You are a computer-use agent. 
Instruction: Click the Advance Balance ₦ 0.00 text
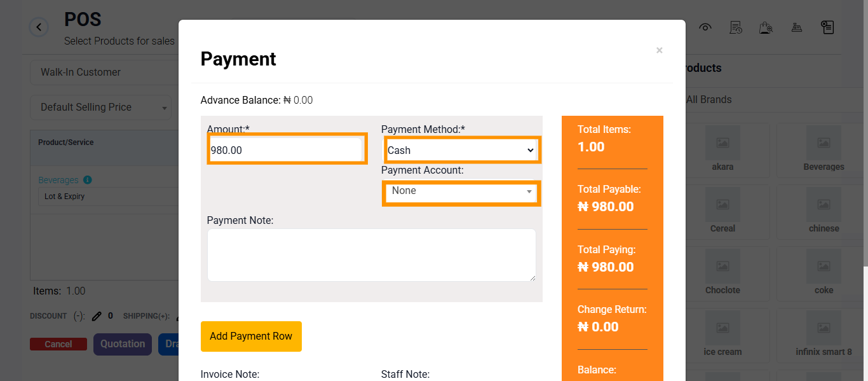click(x=257, y=100)
